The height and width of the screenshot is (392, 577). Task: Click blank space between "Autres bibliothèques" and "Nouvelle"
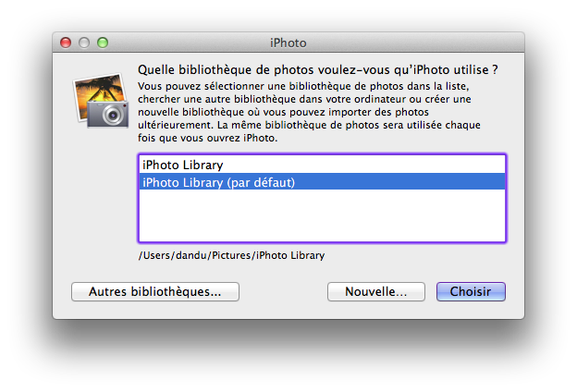pos(283,292)
